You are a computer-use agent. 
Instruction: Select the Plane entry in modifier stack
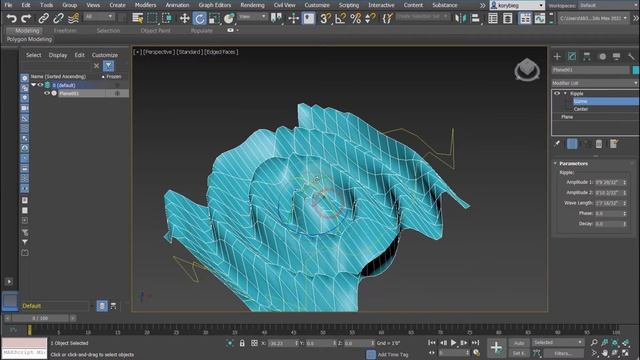tap(567, 117)
